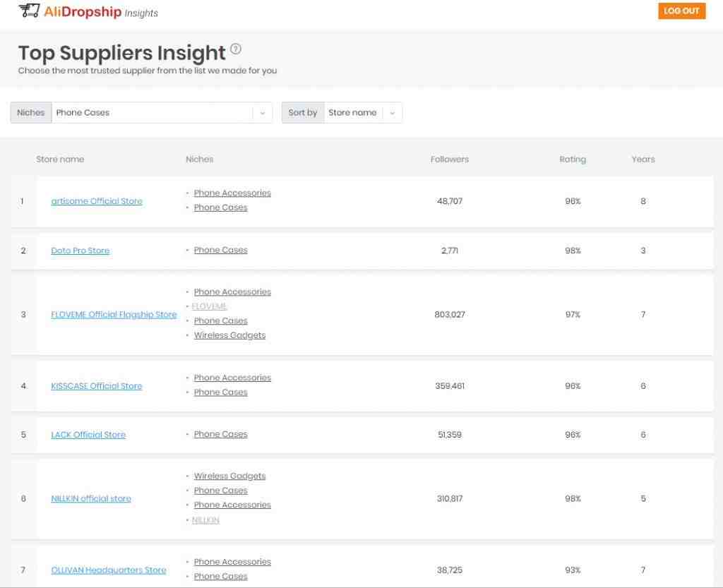This screenshot has width=723, height=588.
Task: Click the Years column header
Action: tap(643, 160)
